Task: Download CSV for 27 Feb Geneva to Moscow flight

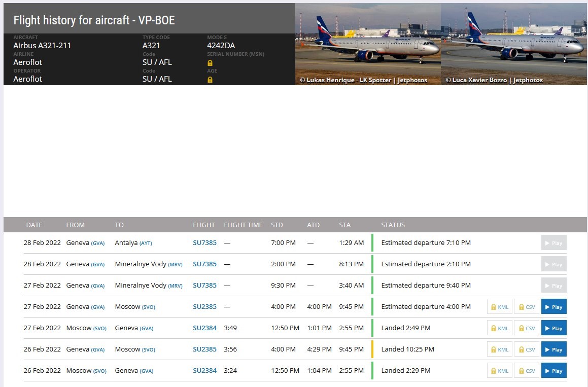Action: point(527,307)
